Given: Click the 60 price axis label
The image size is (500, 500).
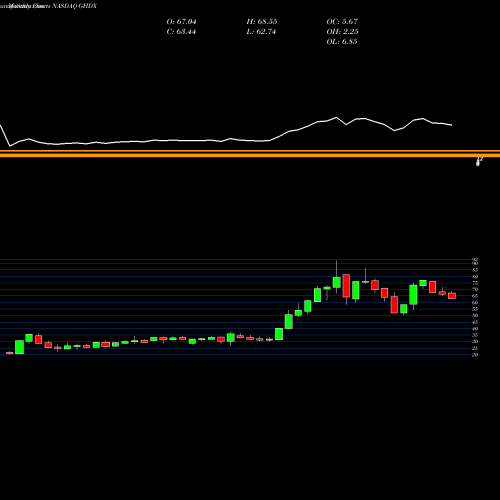Looking at the screenshot, I should (475, 303).
